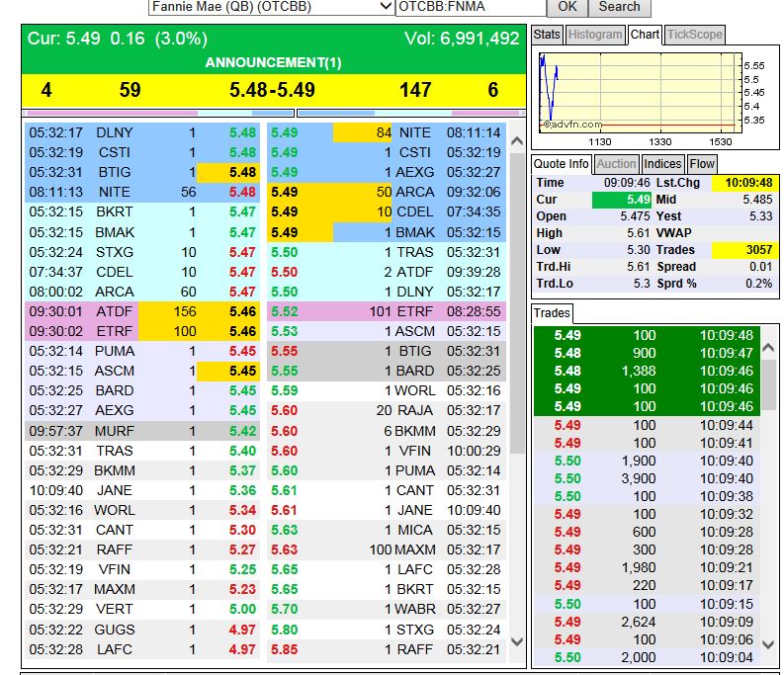Click the bid depth total 59
Viewport: 784px width, 675px height.
tap(130, 90)
